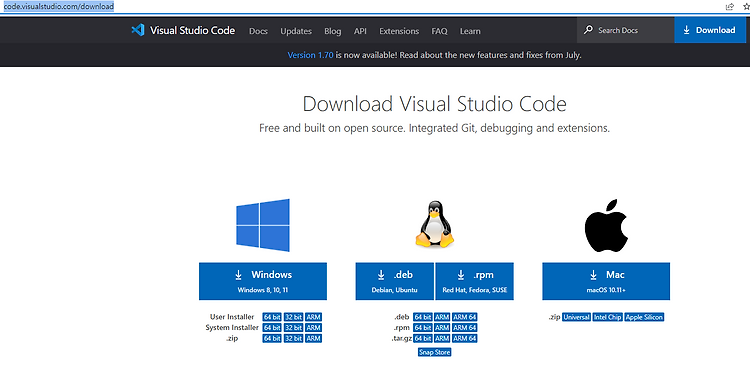
Task: Click the search magnifier icon
Action: (x=588, y=30)
